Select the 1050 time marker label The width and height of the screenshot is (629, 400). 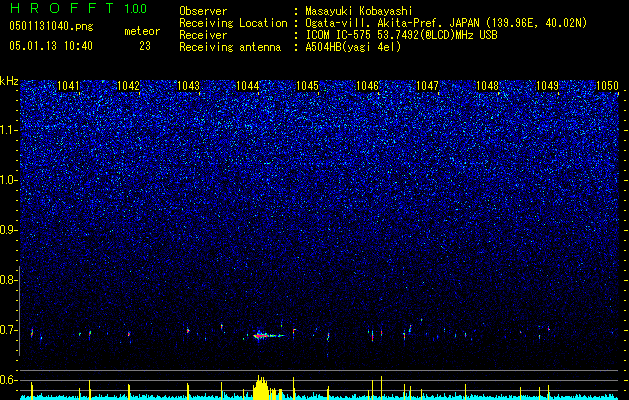click(x=607, y=86)
